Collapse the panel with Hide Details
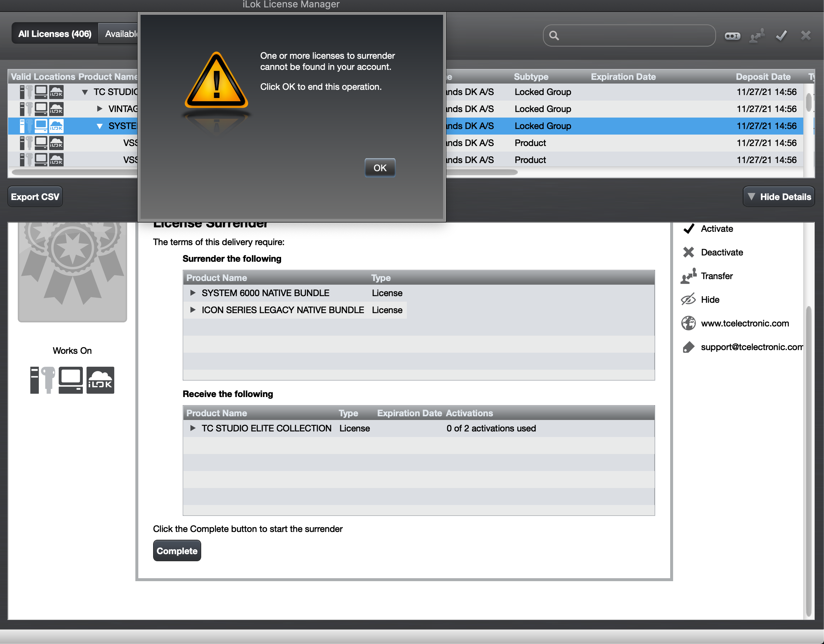824x644 pixels. point(779,196)
